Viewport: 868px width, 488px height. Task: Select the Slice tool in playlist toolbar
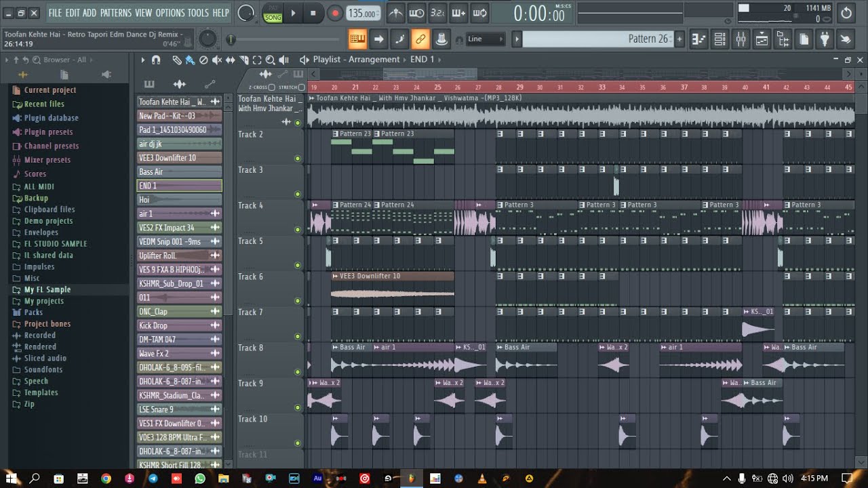[x=244, y=60]
